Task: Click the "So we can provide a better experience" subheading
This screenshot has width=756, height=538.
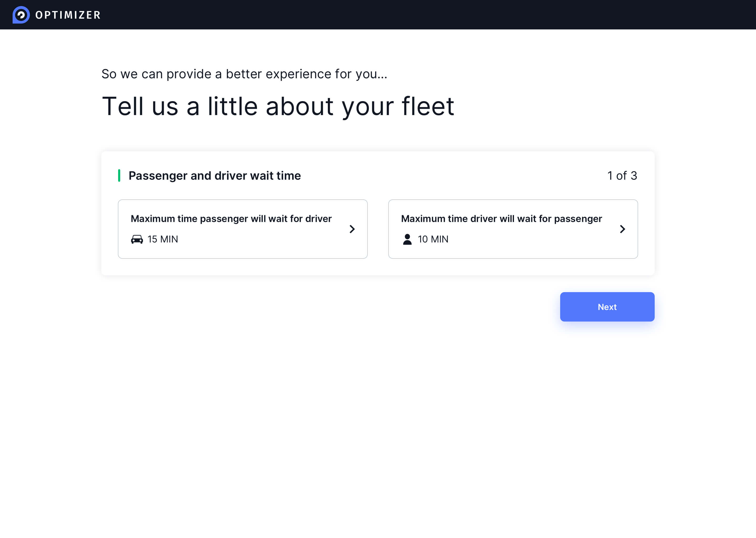Action: [244, 74]
